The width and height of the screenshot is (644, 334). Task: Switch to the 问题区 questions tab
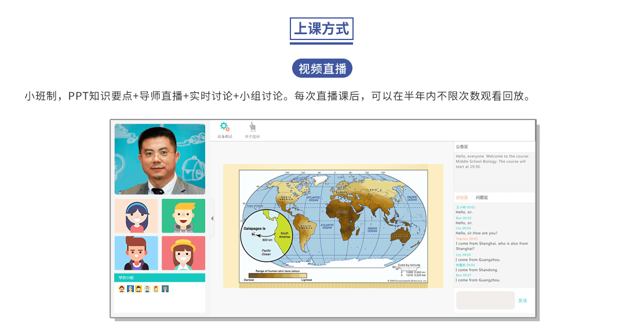point(482,198)
